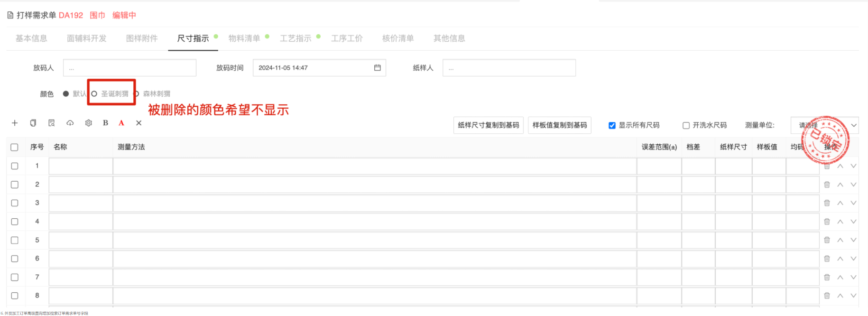Image resolution: width=868 pixels, height=316 pixels.
Task: Check the 开洗水尺码 checkbox
Action: [686, 125]
